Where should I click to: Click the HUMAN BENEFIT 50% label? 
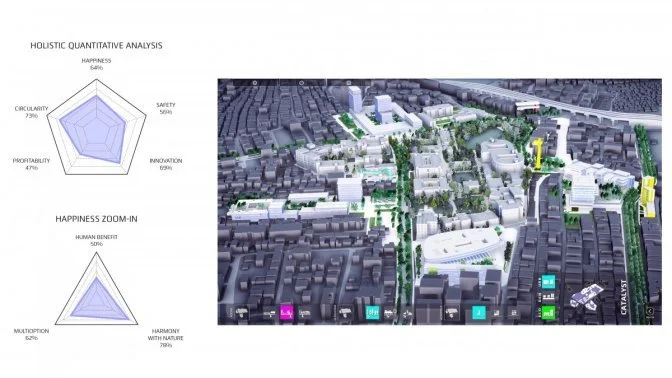[x=96, y=240]
